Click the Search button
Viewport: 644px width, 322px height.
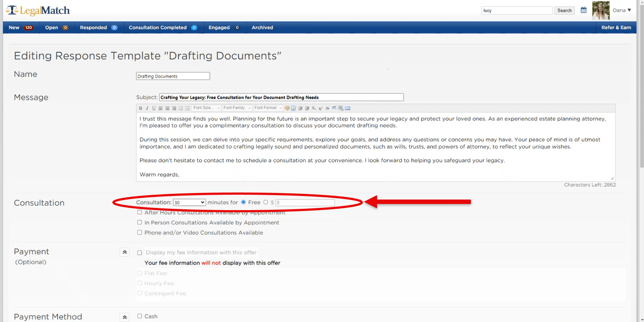(x=564, y=11)
